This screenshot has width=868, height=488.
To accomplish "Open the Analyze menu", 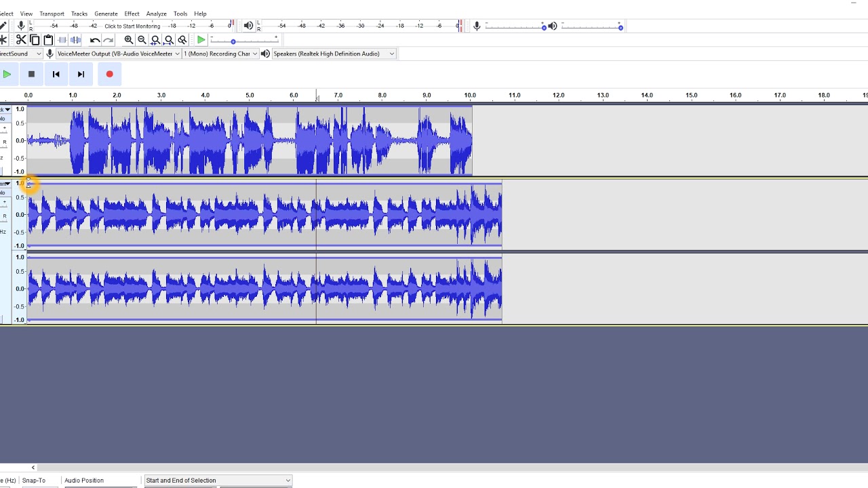I will (156, 14).
